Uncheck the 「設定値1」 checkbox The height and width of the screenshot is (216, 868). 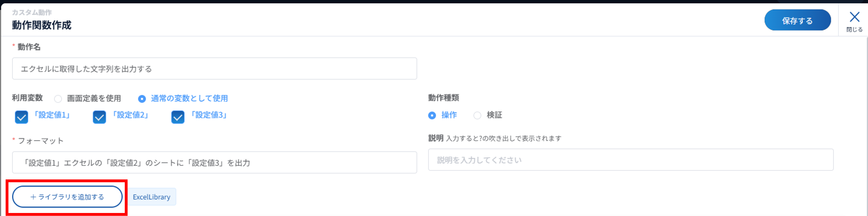coord(21,117)
